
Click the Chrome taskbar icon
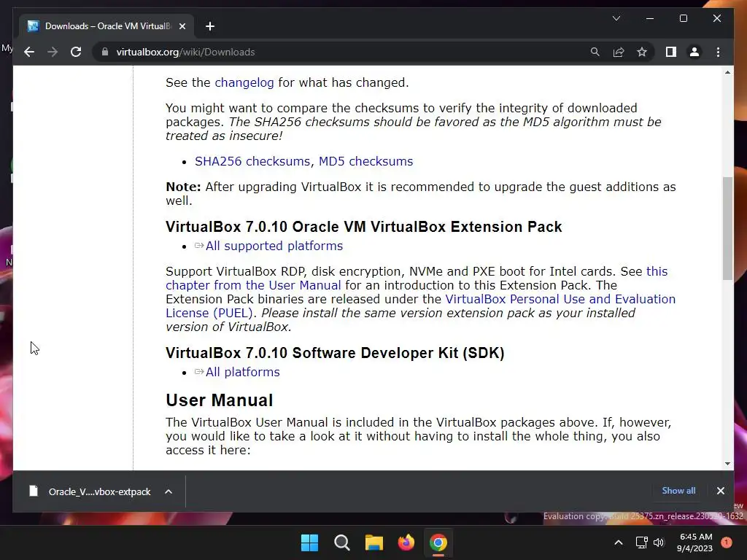pyautogui.click(x=438, y=542)
